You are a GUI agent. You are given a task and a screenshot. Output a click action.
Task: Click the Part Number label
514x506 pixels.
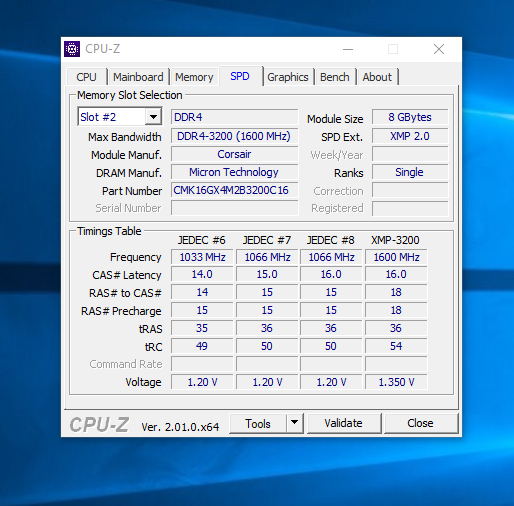[x=132, y=191]
